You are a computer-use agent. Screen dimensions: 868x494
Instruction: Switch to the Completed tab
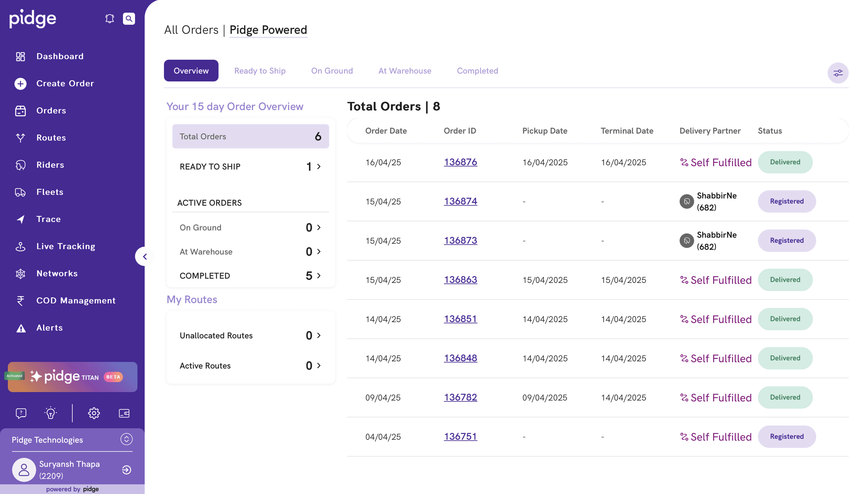[x=477, y=71]
